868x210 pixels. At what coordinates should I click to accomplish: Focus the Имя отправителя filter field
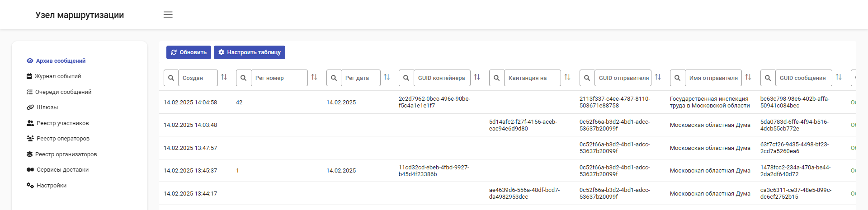(x=713, y=78)
